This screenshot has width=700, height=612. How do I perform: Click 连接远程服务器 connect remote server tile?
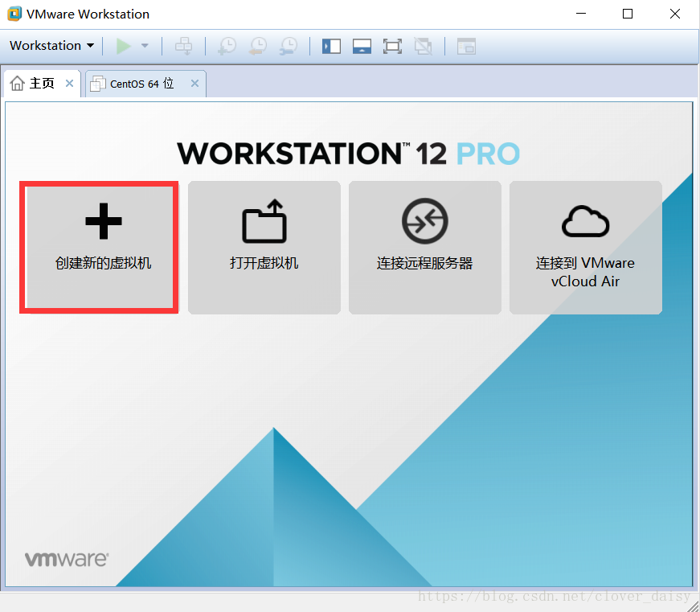[x=425, y=247]
